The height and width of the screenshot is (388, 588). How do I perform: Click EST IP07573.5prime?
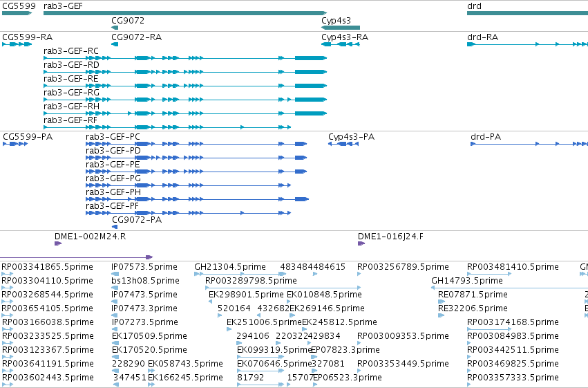pyautogui.click(x=144, y=267)
